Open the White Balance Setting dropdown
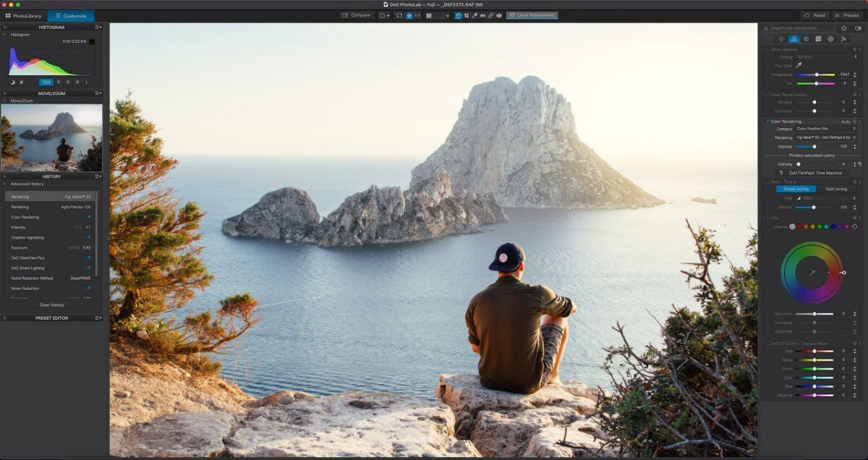 click(x=827, y=56)
